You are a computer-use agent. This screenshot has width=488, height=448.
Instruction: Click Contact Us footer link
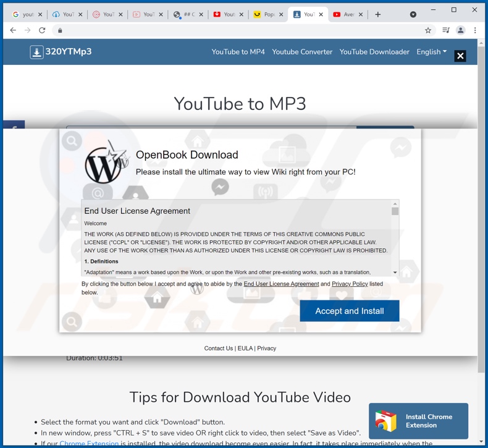(x=219, y=349)
